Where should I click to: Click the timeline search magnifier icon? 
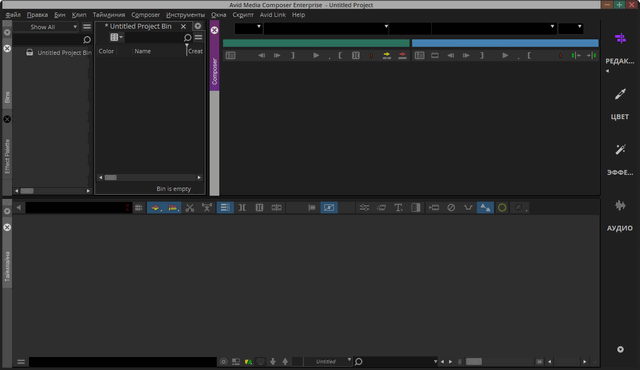pos(359,361)
